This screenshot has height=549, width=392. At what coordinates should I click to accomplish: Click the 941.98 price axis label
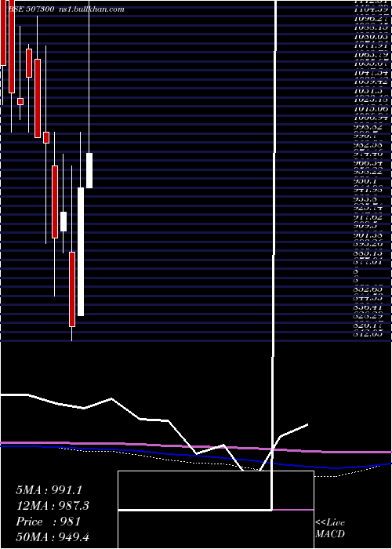pyautogui.click(x=368, y=190)
